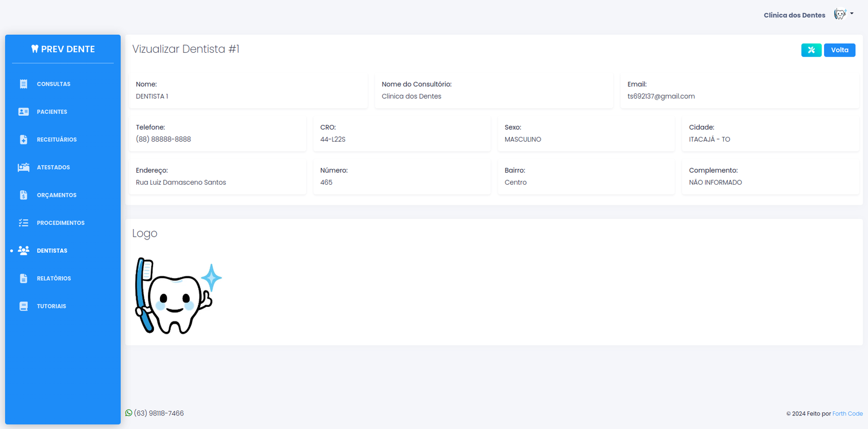Click the tooth mascot logo image
The image size is (868, 429).
tap(178, 296)
